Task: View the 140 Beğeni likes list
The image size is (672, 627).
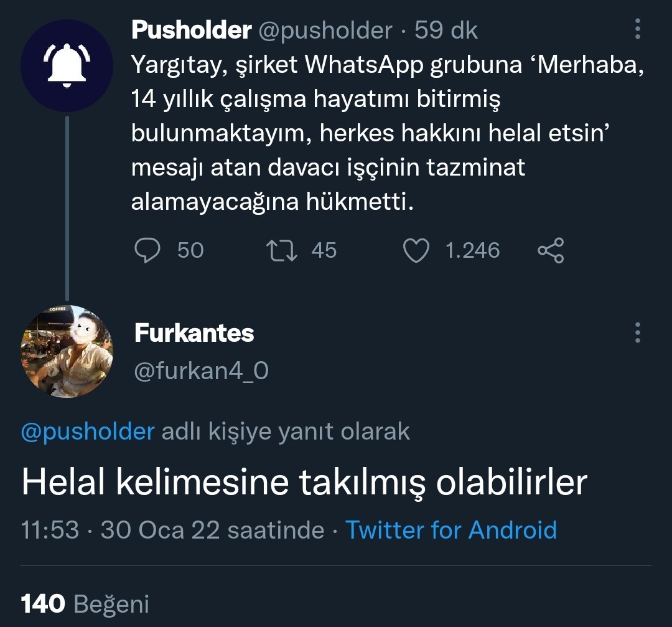Action: pyautogui.click(x=85, y=603)
